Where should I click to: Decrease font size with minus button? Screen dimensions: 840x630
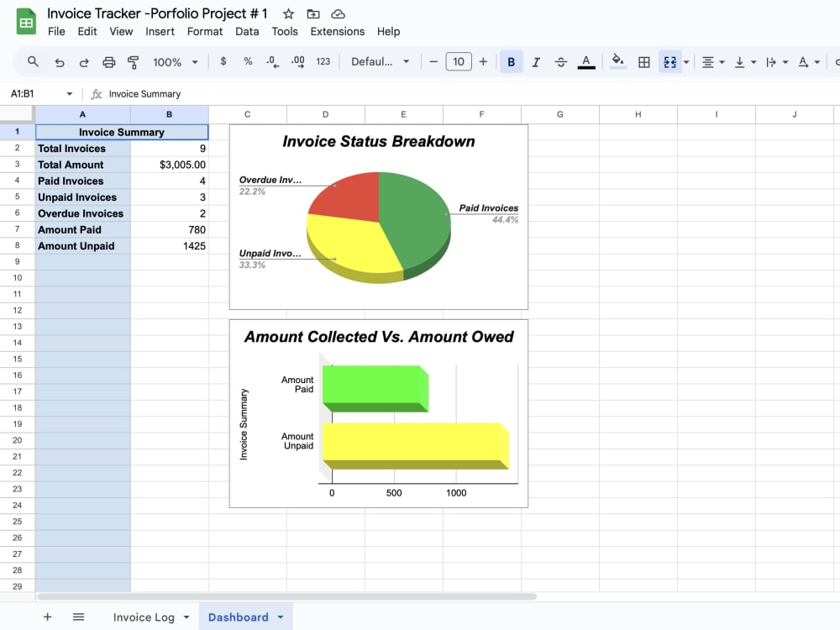[433, 61]
